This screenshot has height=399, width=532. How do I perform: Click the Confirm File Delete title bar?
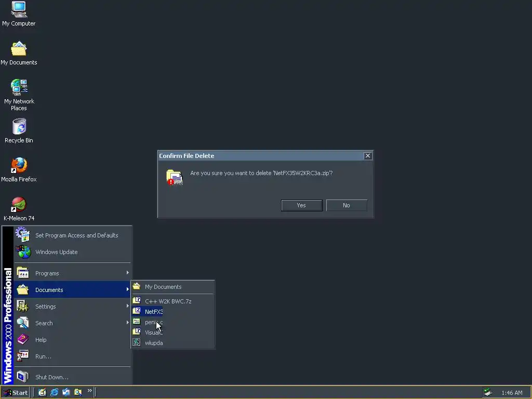(x=260, y=156)
